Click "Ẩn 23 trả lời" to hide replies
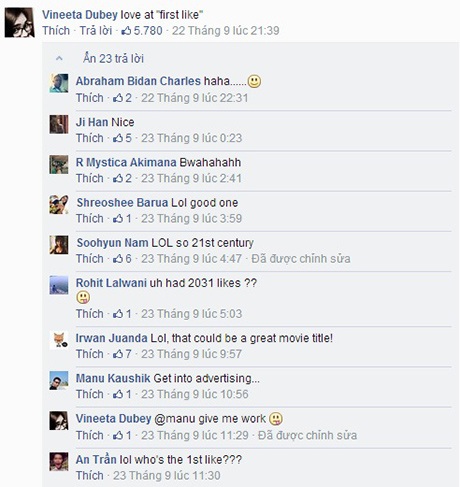Viewport: 460px width, 487px height. tap(113, 59)
